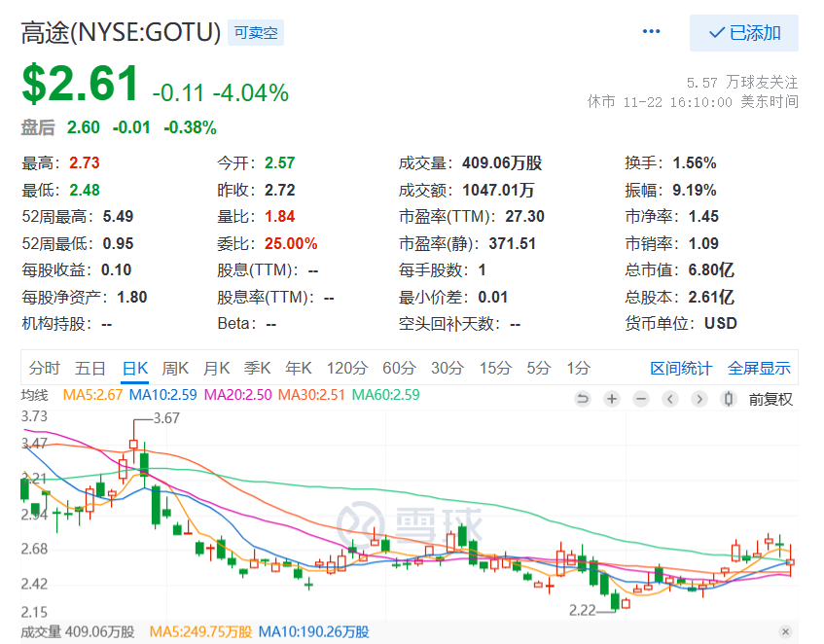Click the 3.67 high price marker on chart
824x644 pixels.
(x=166, y=418)
